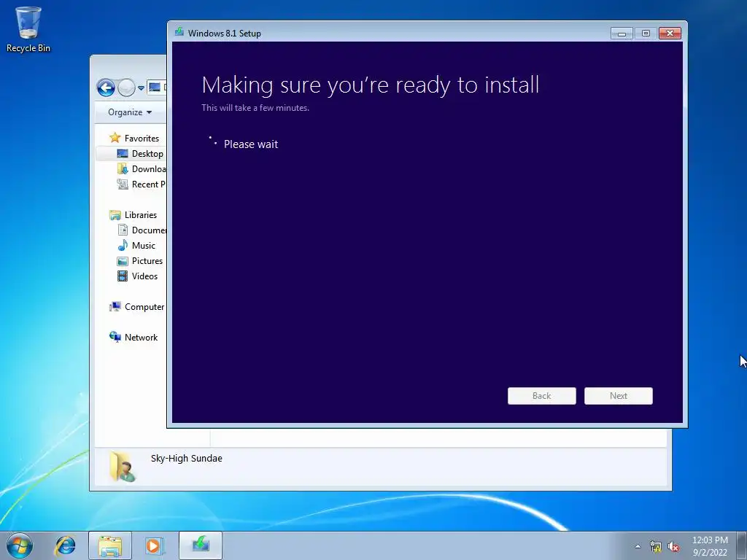Click the Sky-High Sundae label in details pane
The height and width of the screenshot is (560, 747).
(x=186, y=458)
